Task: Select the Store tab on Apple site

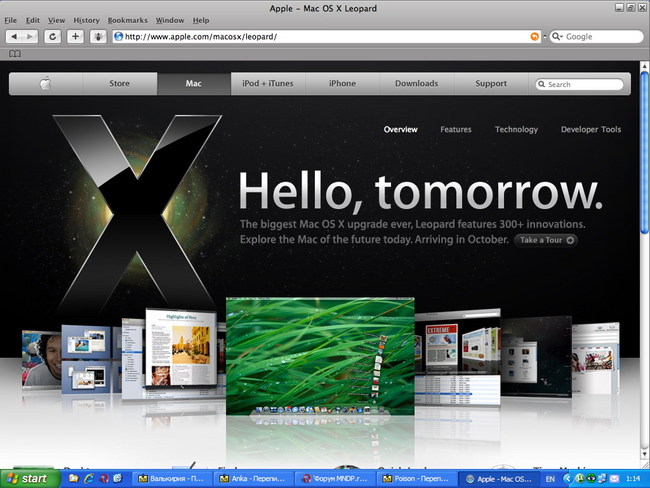Action: click(x=119, y=83)
